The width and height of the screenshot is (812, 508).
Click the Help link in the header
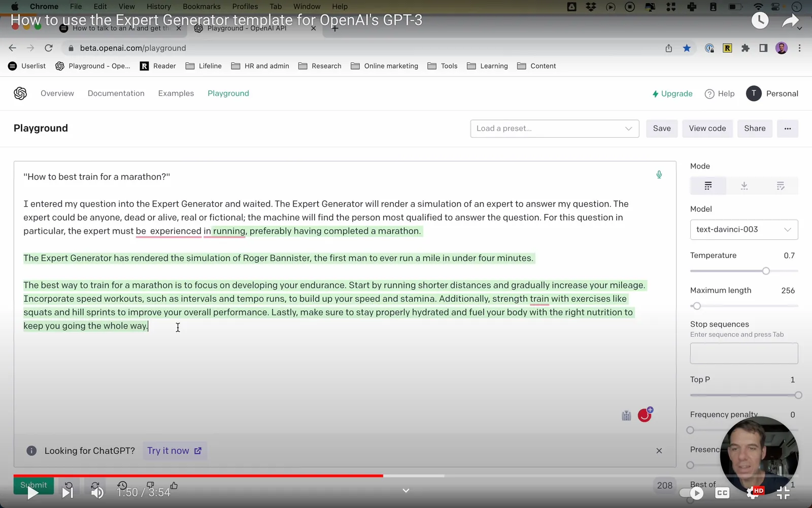pyautogui.click(x=720, y=94)
